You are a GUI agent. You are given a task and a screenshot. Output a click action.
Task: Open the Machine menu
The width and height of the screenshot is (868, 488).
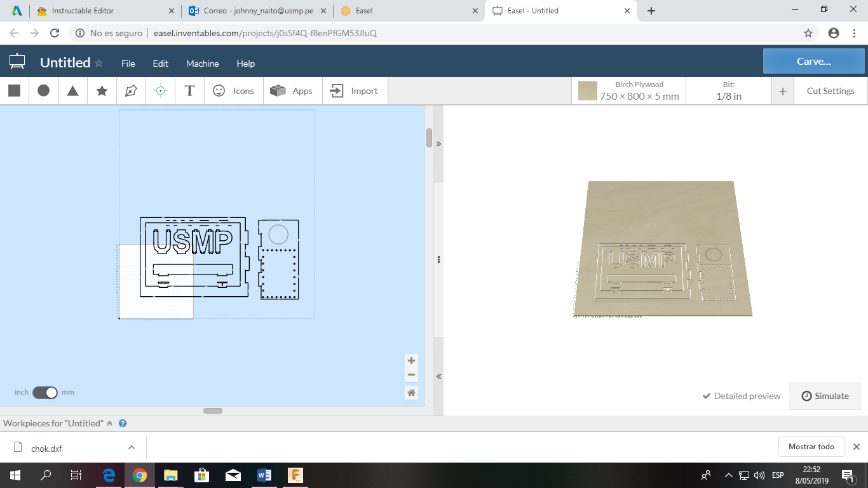203,64
